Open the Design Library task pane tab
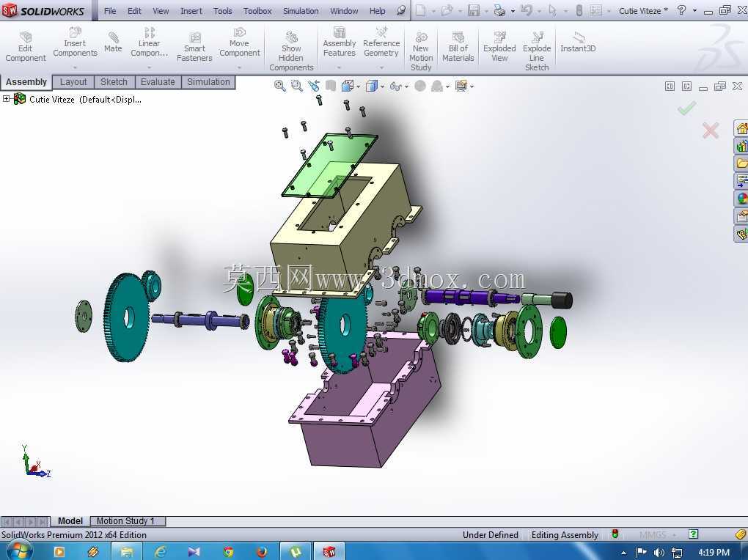The height and width of the screenshot is (560, 748). pyautogui.click(x=741, y=145)
